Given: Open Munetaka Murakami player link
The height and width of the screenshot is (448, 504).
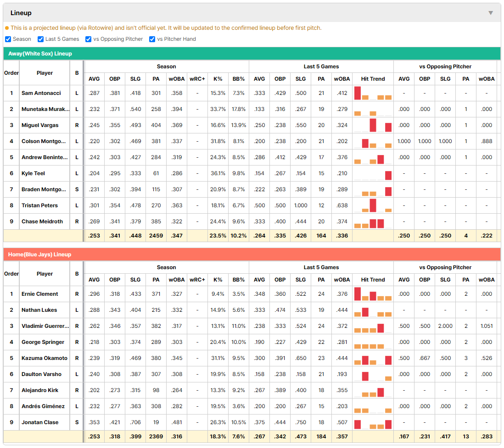Looking at the screenshot, I should click(45, 109).
